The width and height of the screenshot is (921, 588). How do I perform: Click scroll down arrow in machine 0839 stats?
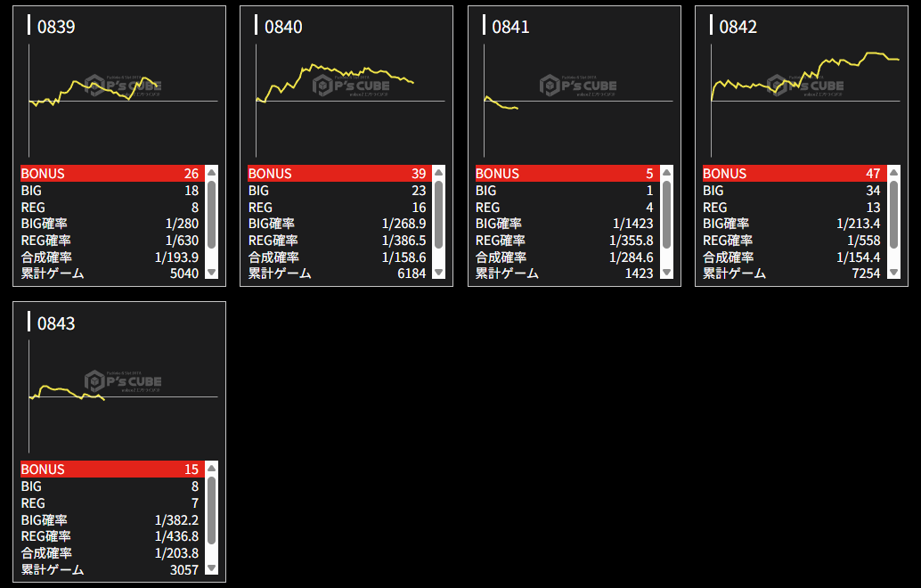pos(211,273)
